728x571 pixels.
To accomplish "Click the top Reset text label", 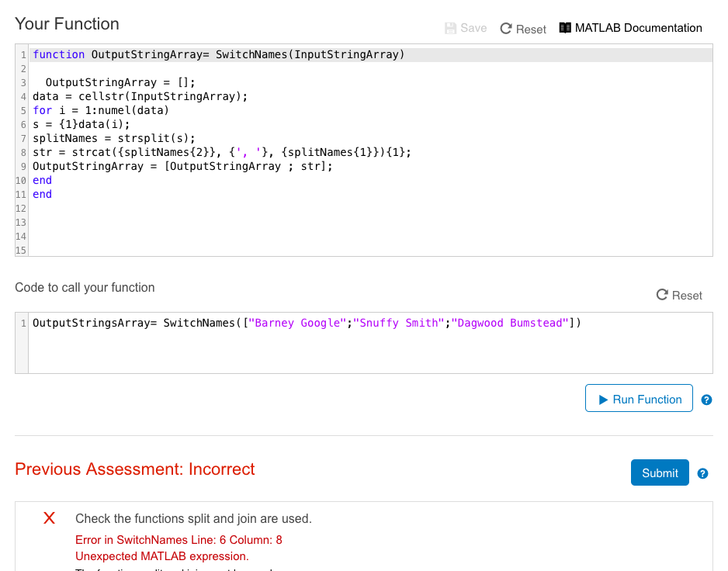I will 529,29.
